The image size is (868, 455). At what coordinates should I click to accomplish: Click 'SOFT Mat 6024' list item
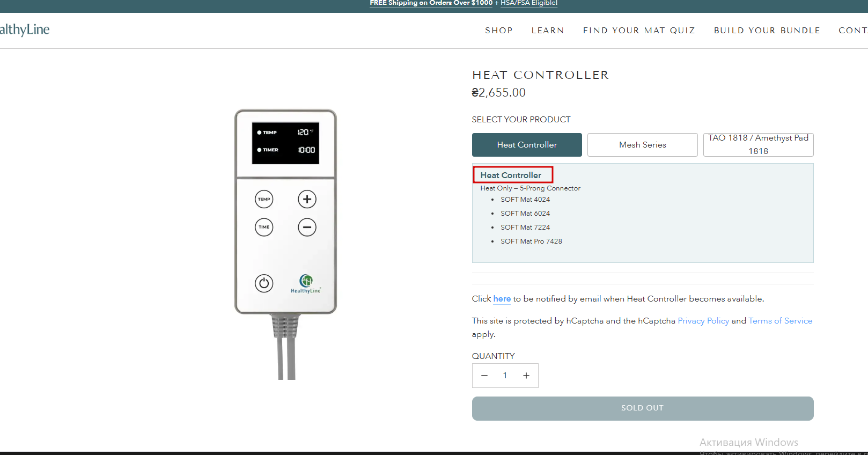(x=525, y=214)
